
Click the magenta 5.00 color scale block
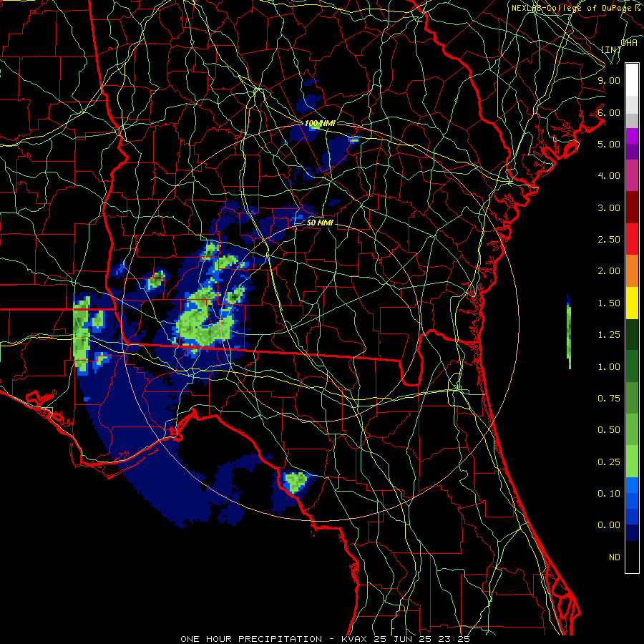pyautogui.click(x=632, y=136)
